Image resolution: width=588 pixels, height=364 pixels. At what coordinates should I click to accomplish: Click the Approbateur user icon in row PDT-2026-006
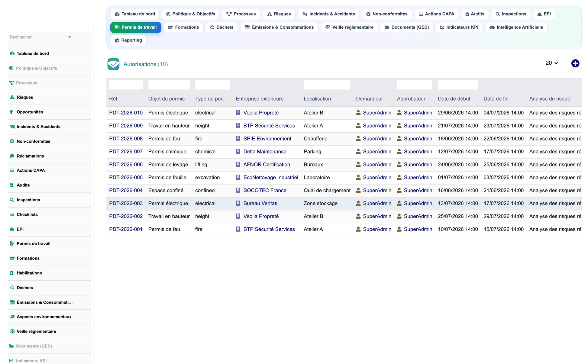point(399,165)
